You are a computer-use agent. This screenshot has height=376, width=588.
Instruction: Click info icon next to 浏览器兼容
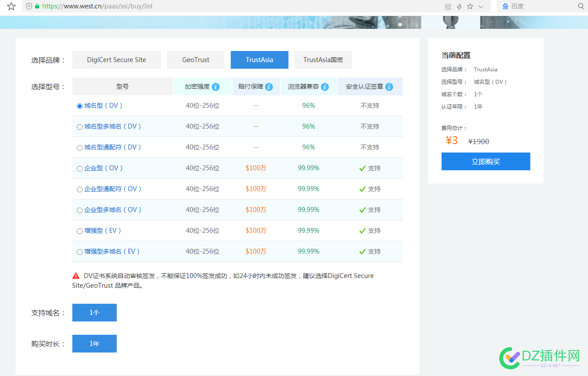[x=325, y=87]
